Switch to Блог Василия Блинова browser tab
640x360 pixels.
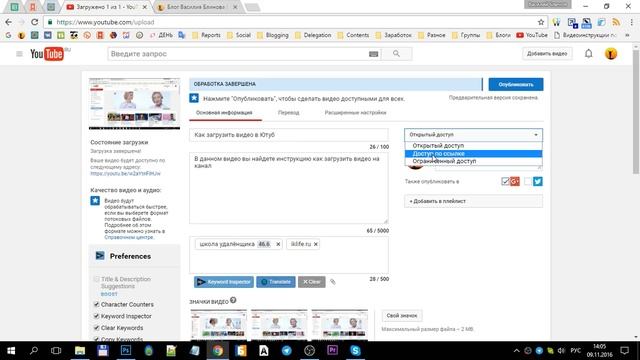[x=196, y=7]
